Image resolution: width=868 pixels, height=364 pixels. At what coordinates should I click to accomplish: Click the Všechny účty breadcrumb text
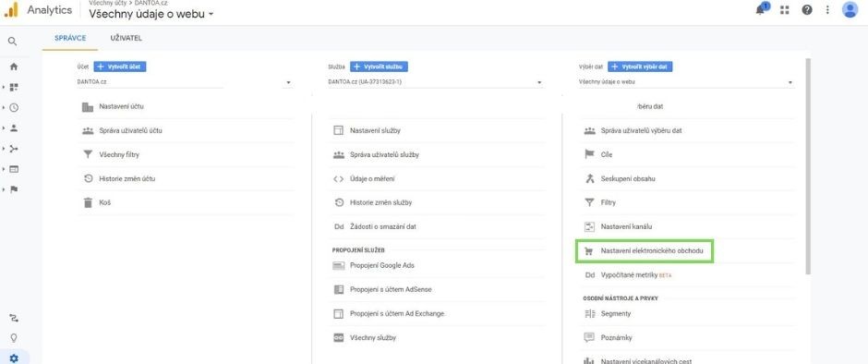107,4
